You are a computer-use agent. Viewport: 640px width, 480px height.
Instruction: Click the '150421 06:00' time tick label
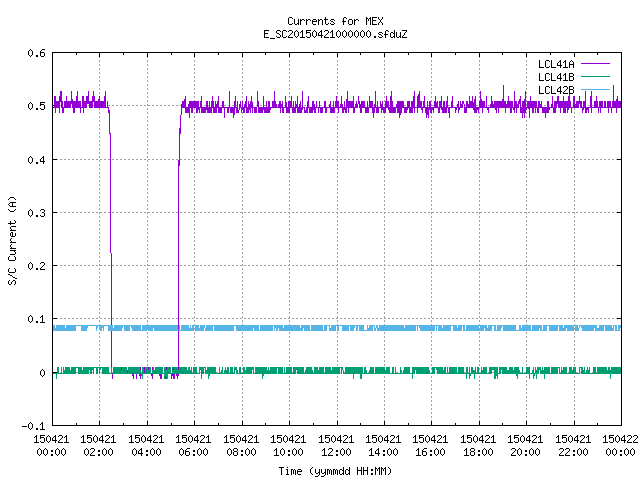coord(193,446)
